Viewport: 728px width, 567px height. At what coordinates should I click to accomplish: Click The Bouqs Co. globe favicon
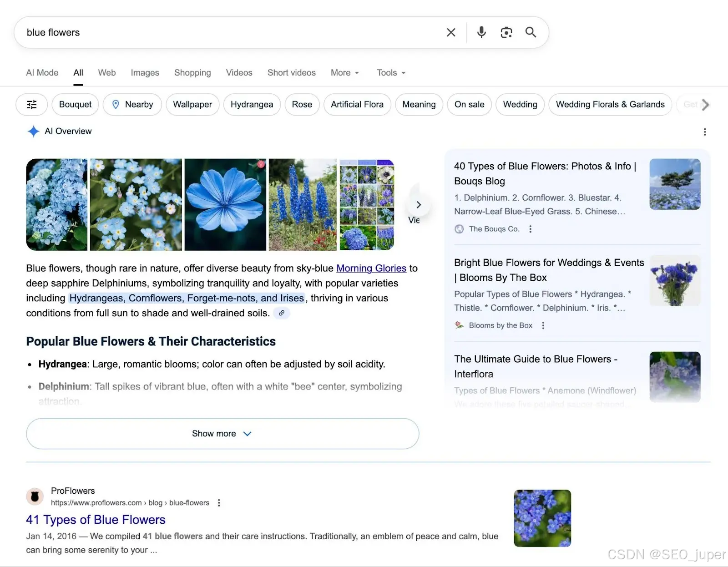[459, 229]
